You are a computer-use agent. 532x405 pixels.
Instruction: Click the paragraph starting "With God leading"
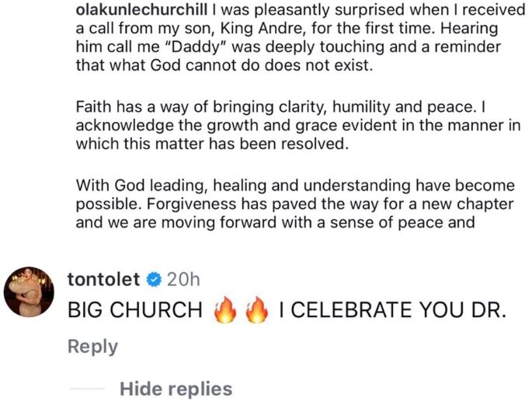pos(295,205)
